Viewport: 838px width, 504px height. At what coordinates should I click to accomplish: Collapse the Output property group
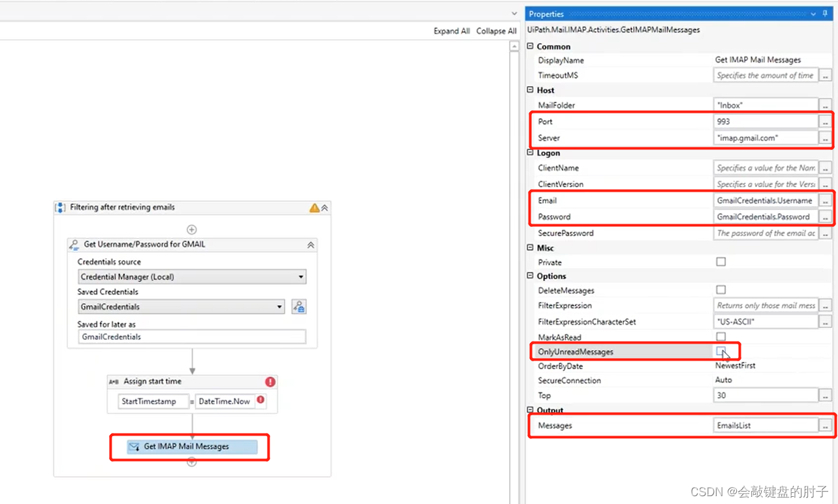[531, 410]
